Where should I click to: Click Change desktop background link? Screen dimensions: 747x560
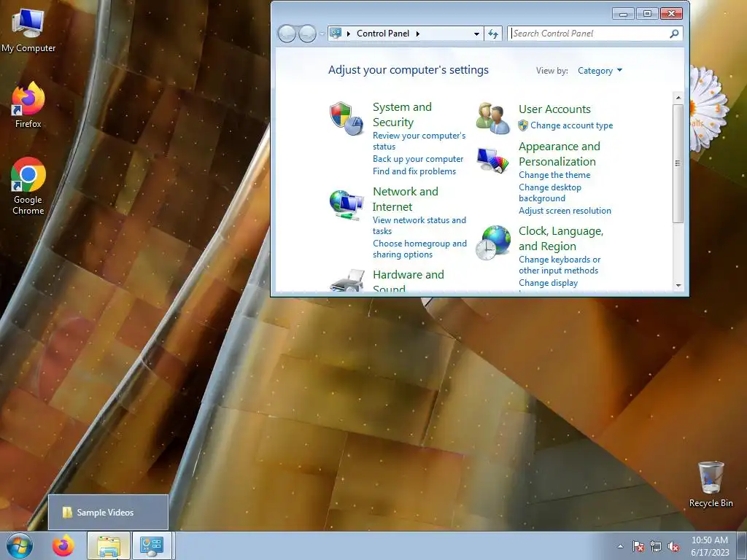(x=550, y=192)
